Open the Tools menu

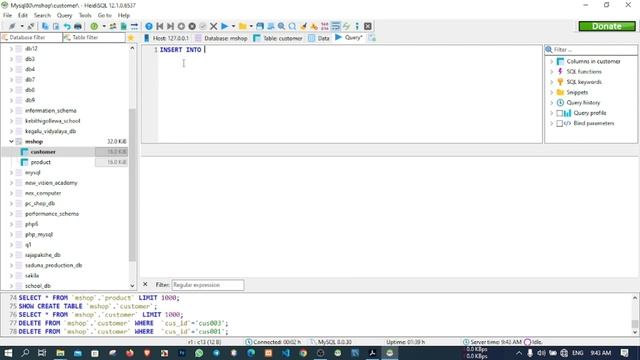pos(85,16)
